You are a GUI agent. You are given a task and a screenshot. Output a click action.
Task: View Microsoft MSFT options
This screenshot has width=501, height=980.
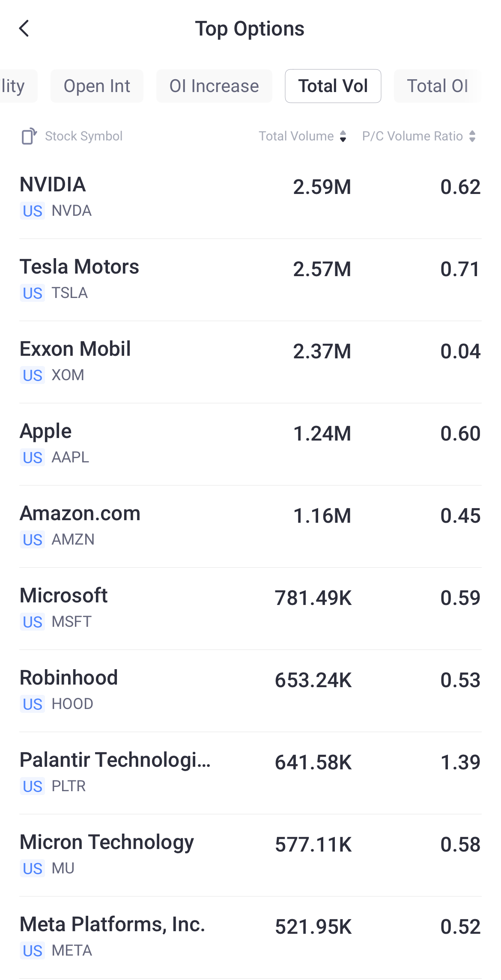point(250,608)
